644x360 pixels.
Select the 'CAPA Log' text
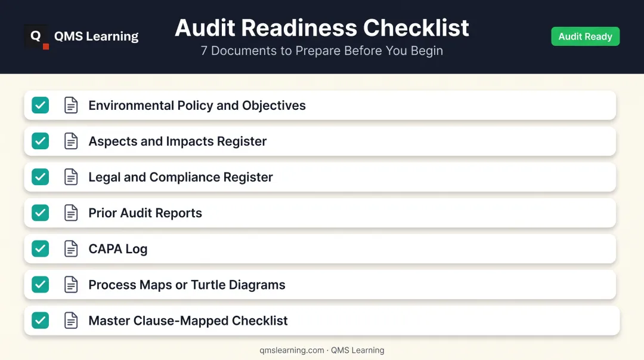coord(118,249)
